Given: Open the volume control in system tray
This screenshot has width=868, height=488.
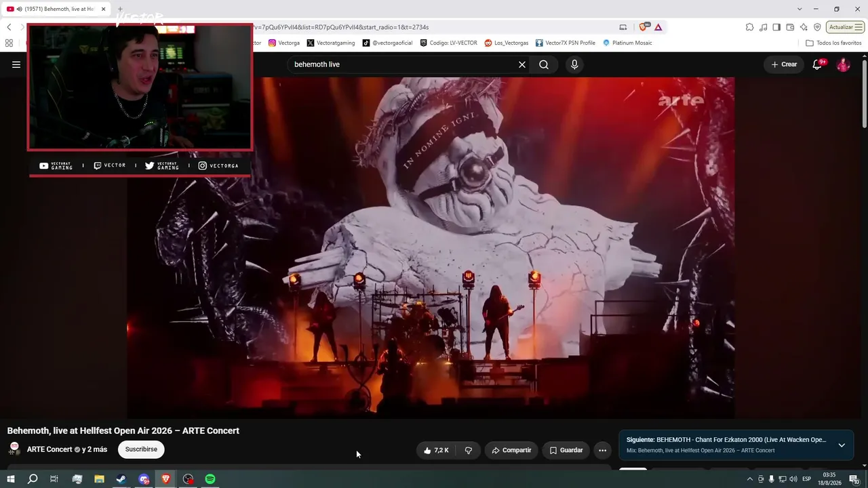Looking at the screenshot, I should 793,479.
